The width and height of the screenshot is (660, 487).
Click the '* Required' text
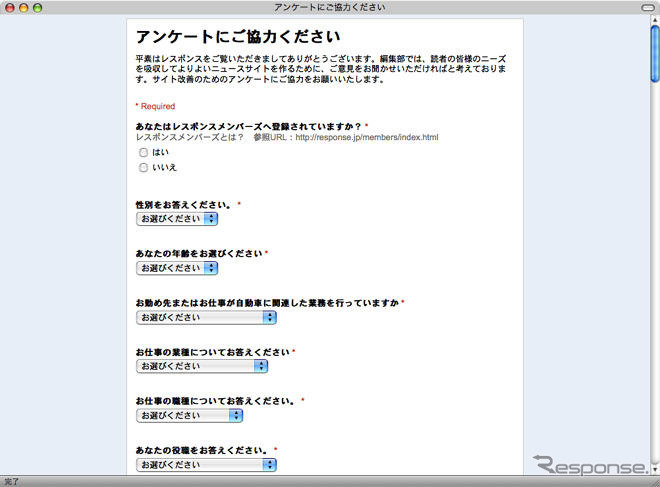point(155,106)
